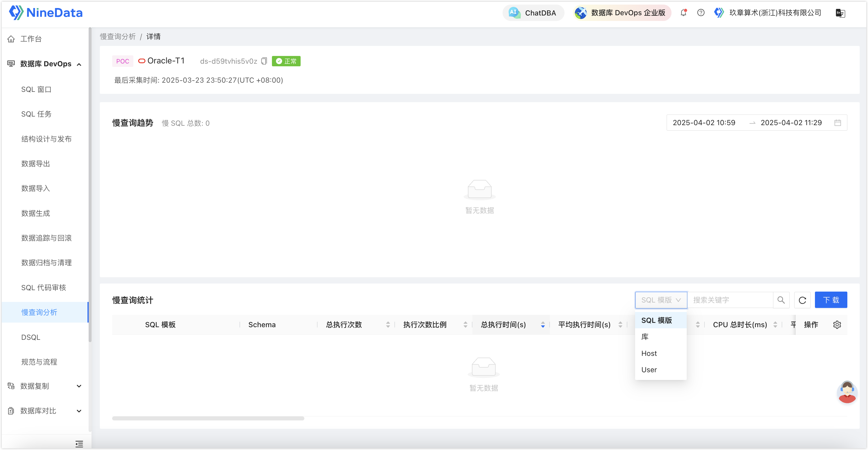Copy the datasource ID ds-d59tvhis5v0z
868x450 pixels.
click(x=264, y=61)
